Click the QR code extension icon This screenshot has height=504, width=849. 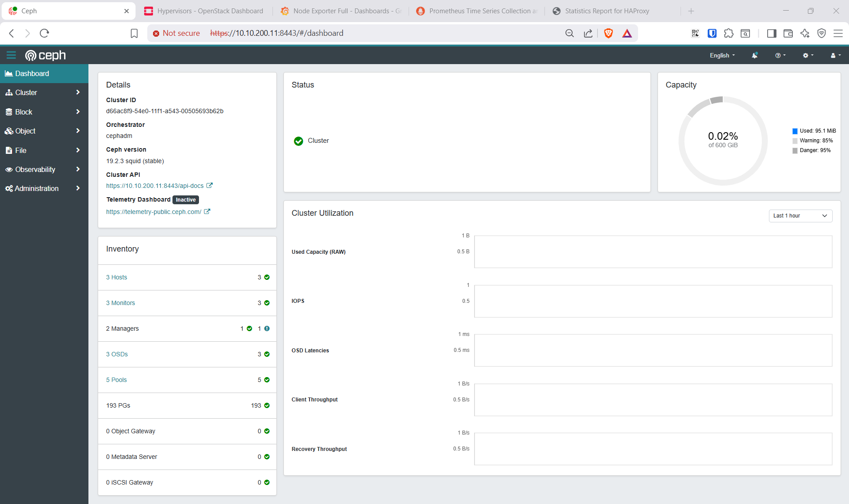coord(695,33)
